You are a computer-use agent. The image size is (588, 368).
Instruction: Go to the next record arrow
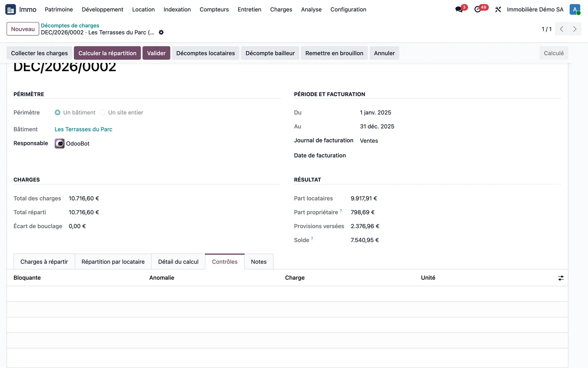pos(575,29)
